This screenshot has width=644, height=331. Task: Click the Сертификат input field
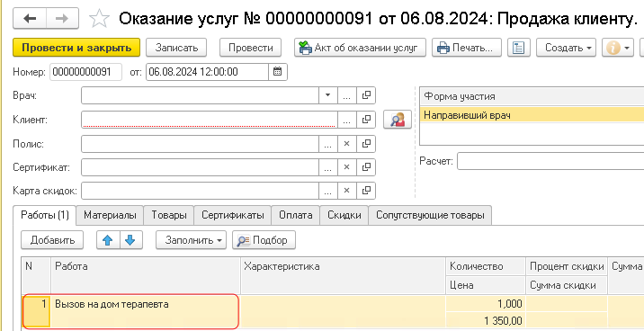200,167
